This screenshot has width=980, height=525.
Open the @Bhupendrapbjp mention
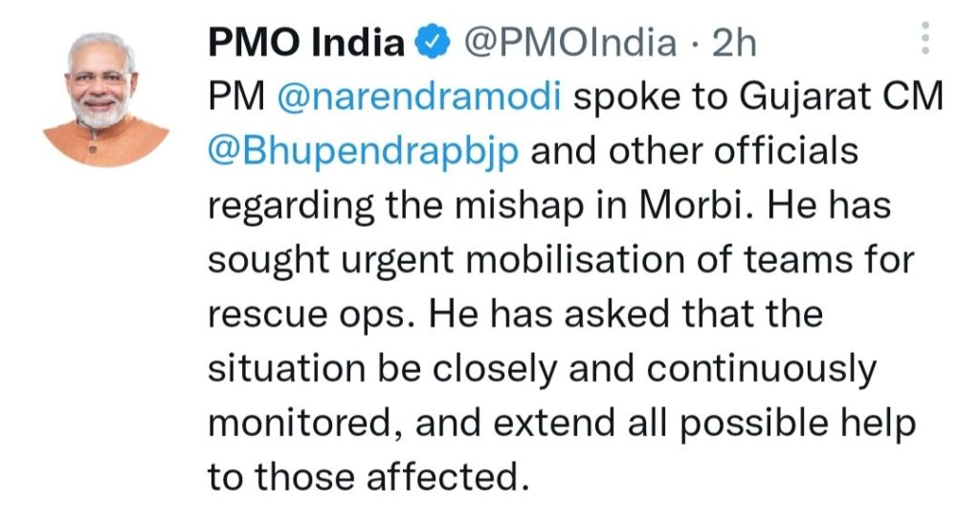pos(361,151)
